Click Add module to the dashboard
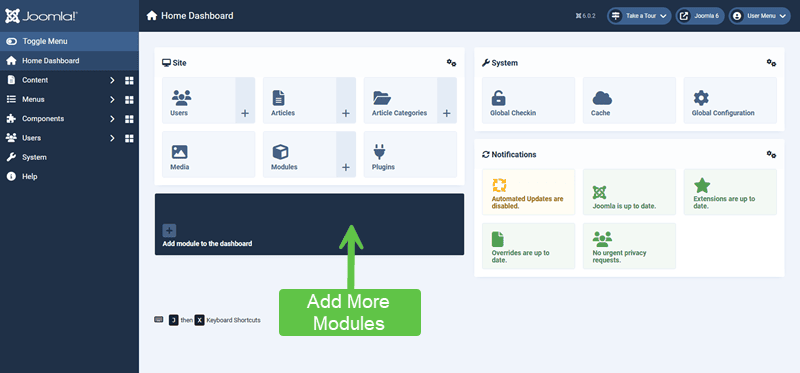The height and width of the screenshot is (373, 800). click(x=309, y=225)
